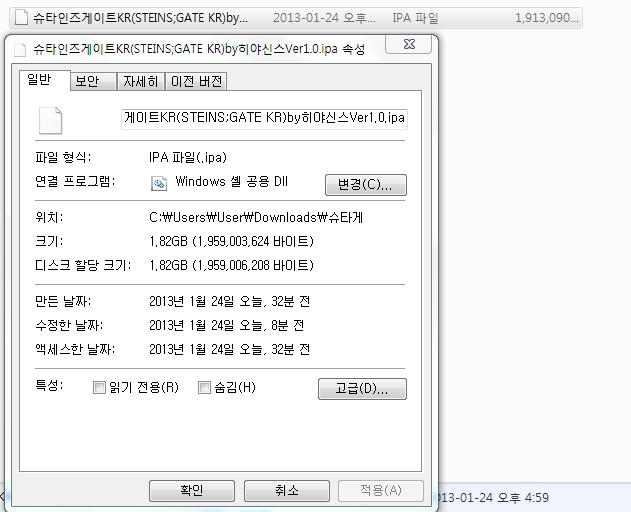This screenshot has height=512, width=631.
Task: Click the IPA file icon in Explorer row
Action: pyautogui.click(x=21, y=17)
